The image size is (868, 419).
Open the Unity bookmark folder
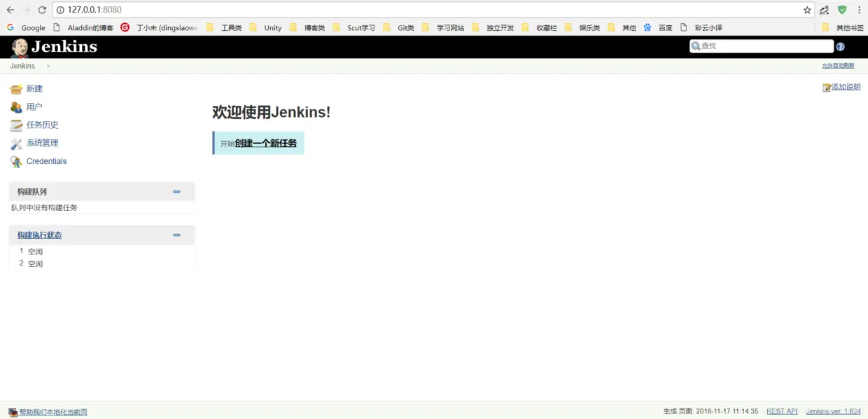(265, 28)
